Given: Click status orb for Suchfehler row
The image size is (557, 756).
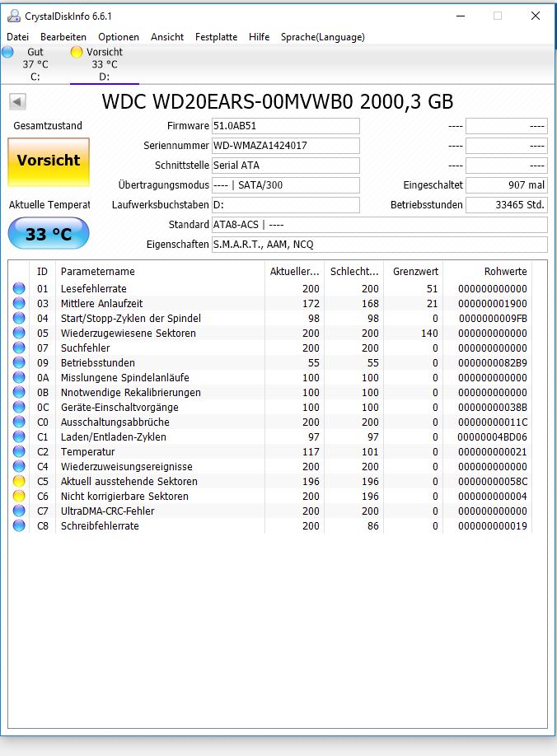Looking at the screenshot, I should (x=19, y=348).
